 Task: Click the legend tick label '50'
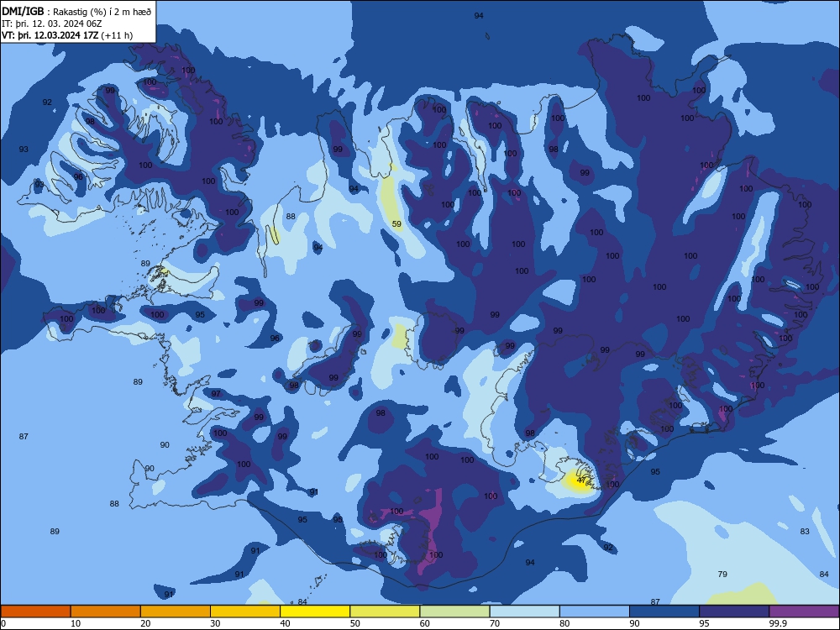click(355, 623)
